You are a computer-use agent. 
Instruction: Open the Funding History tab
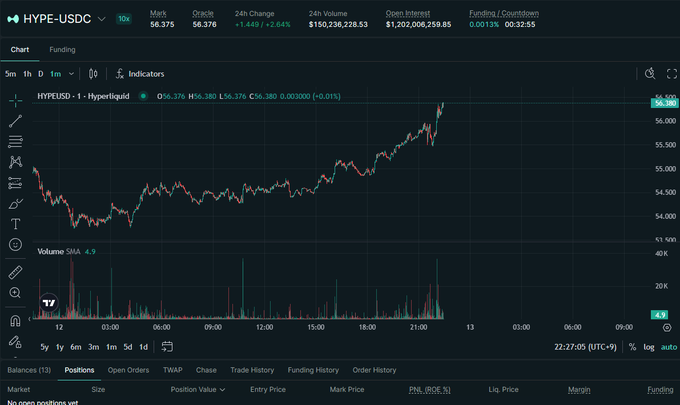point(313,370)
